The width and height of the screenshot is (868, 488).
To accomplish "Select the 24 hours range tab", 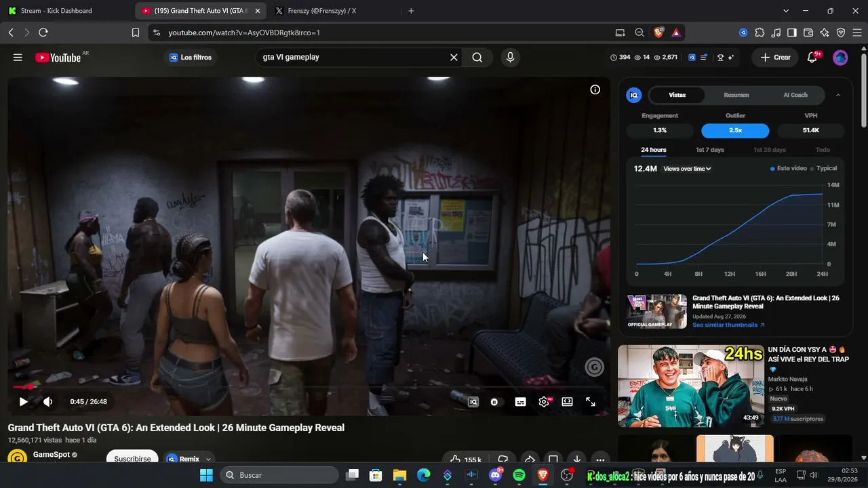I will [654, 150].
